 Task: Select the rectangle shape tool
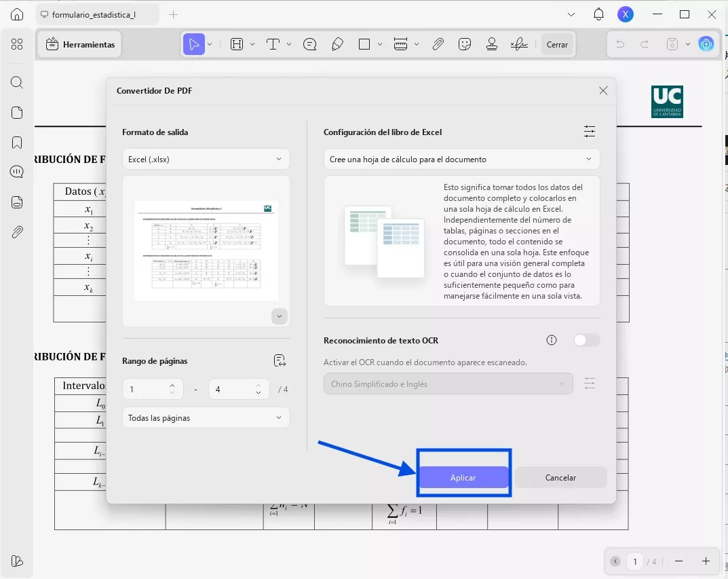point(364,45)
